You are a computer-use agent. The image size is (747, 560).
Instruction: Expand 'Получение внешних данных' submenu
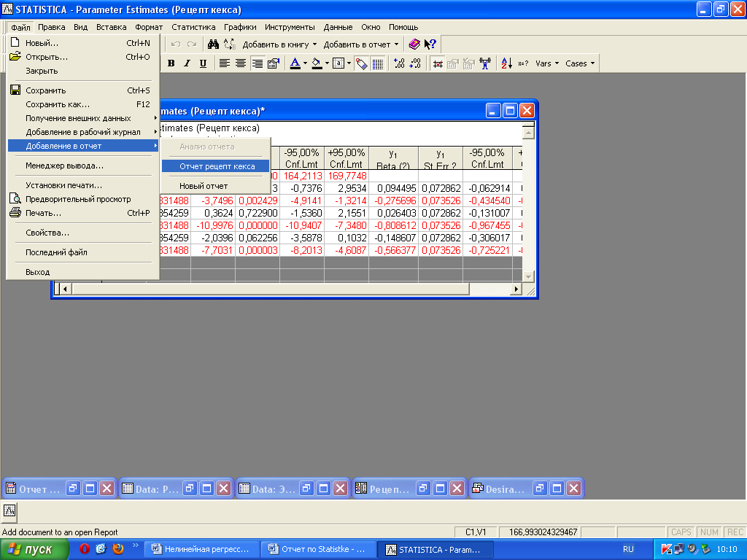83,118
